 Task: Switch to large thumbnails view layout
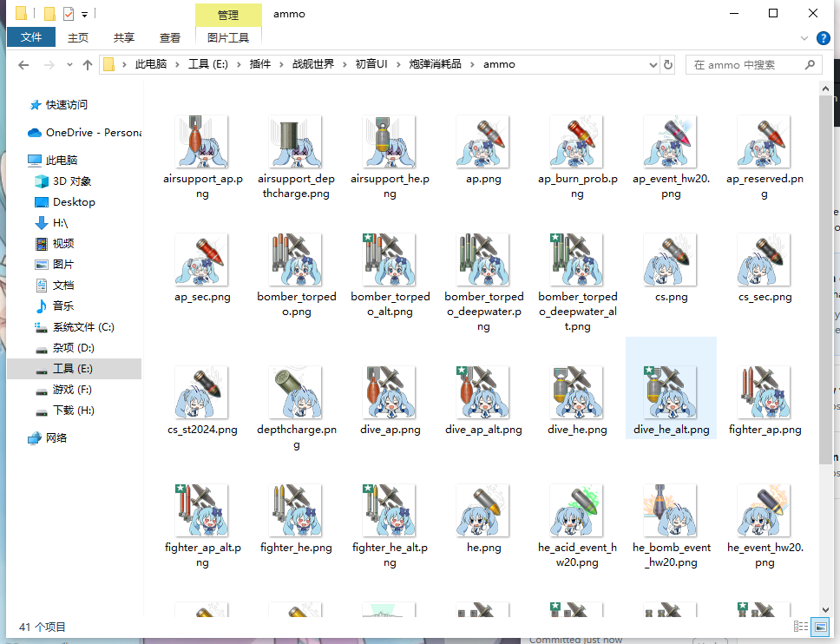tap(820, 627)
